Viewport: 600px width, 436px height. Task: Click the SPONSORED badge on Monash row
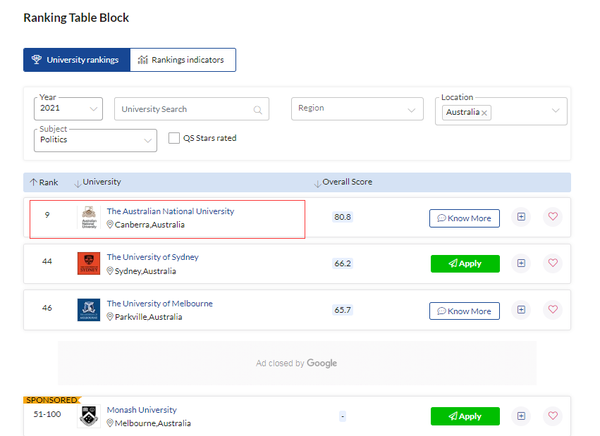tap(52, 400)
